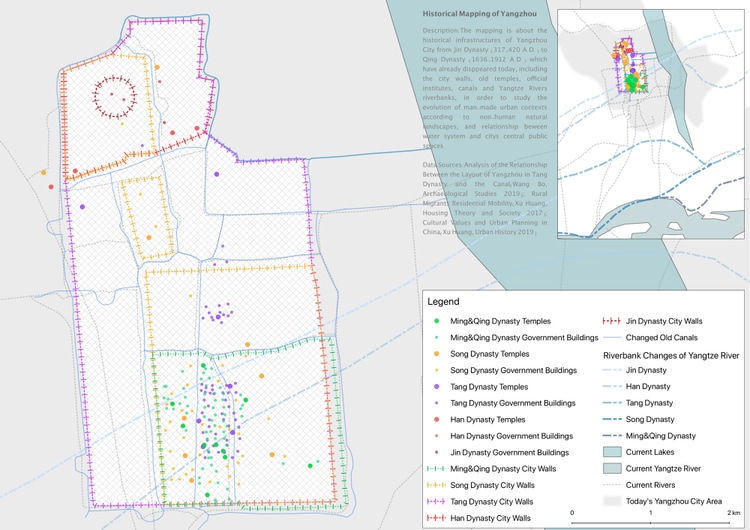
Task: Select the Tang Dynasty City Walls legend symbol
Action: [x=438, y=501]
